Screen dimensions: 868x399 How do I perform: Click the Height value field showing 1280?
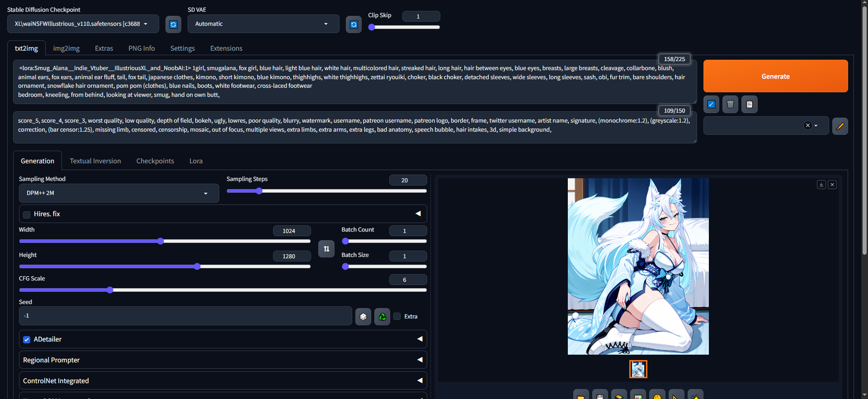tap(292, 256)
